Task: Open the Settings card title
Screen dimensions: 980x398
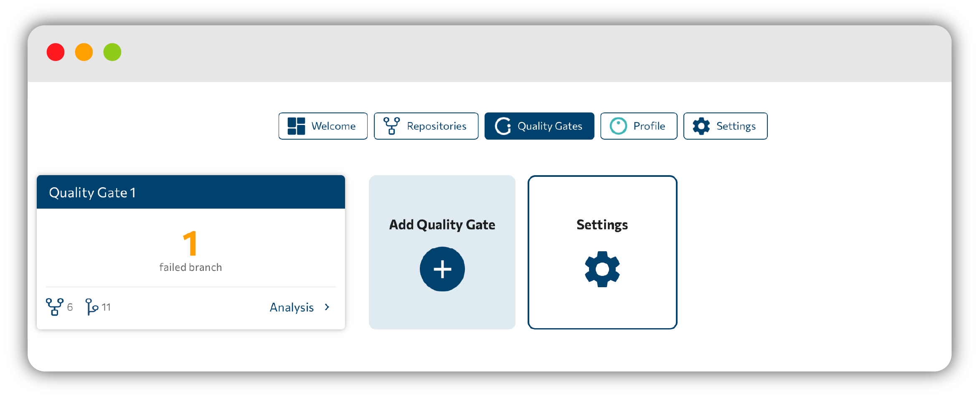Action: pos(602,225)
